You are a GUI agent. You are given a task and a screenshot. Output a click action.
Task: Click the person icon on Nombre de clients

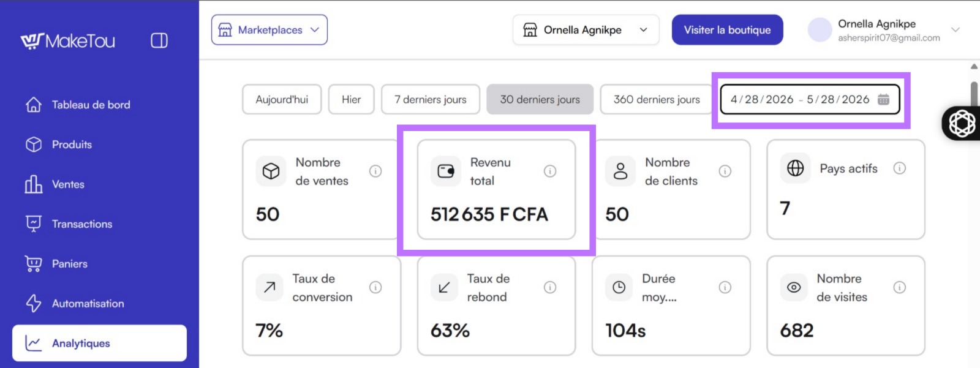pyautogui.click(x=620, y=171)
